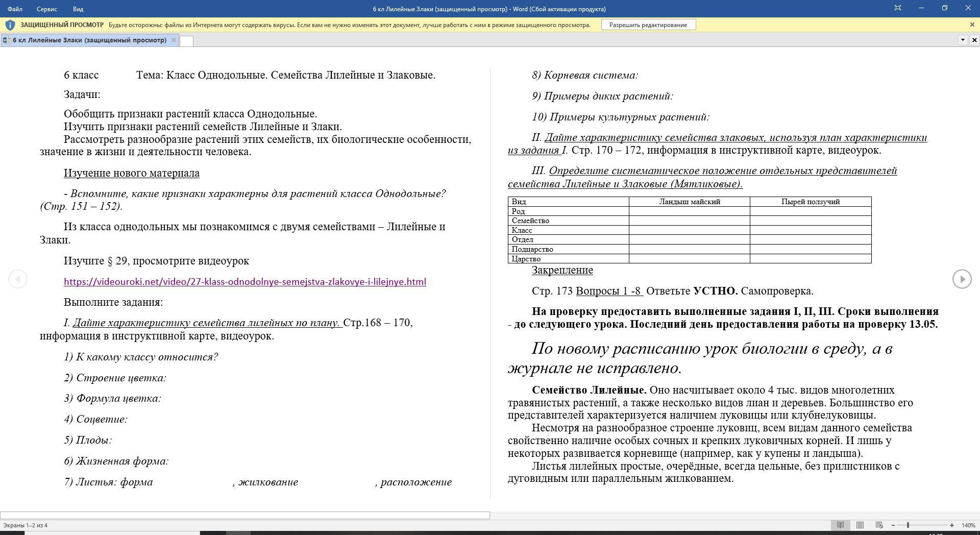Screen dimensions: 980x535
Task: Toggle the full-screen auto-hide mode icon
Action: (x=898, y=8)
